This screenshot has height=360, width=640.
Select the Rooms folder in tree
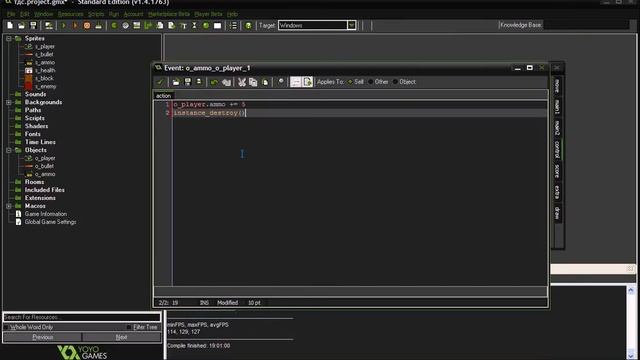[34, 182]
